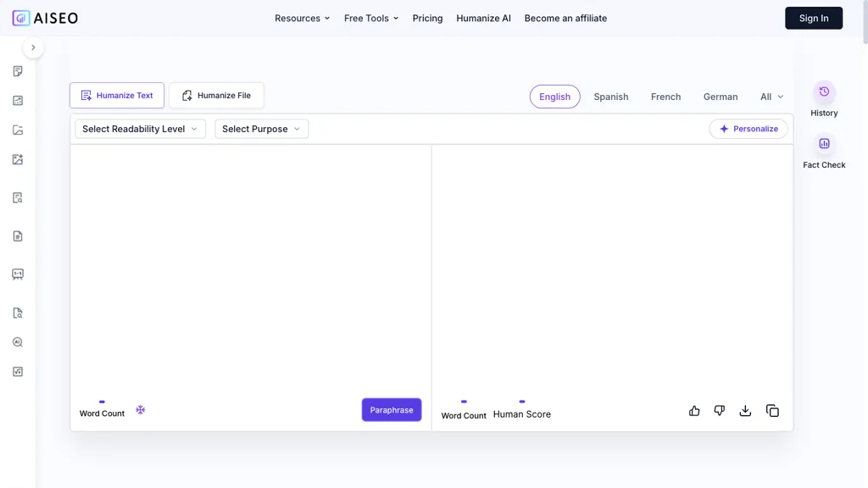This screenshot has height=488, width=868.
Task: Open the Select Readability Level dropdown
Action: tap(140, 129)
